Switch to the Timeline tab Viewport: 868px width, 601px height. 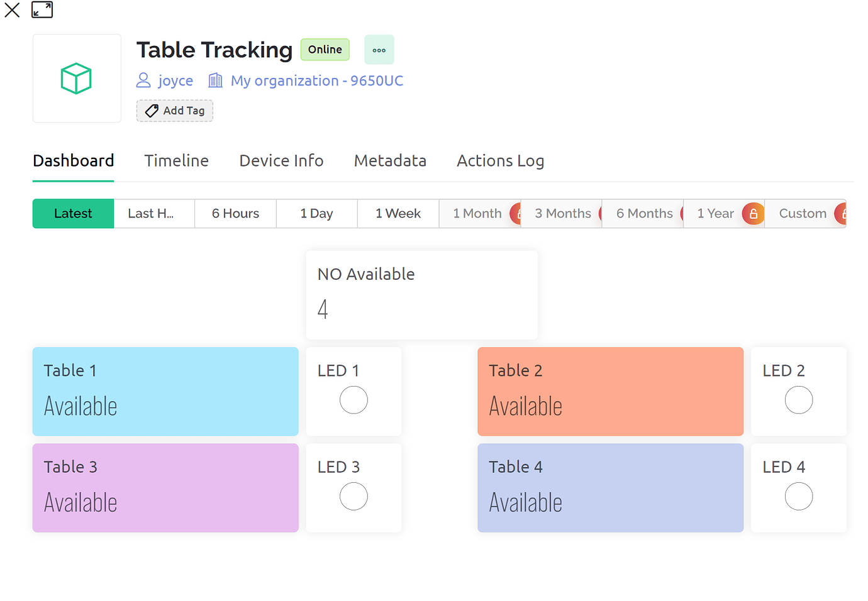tap(176, 161)
